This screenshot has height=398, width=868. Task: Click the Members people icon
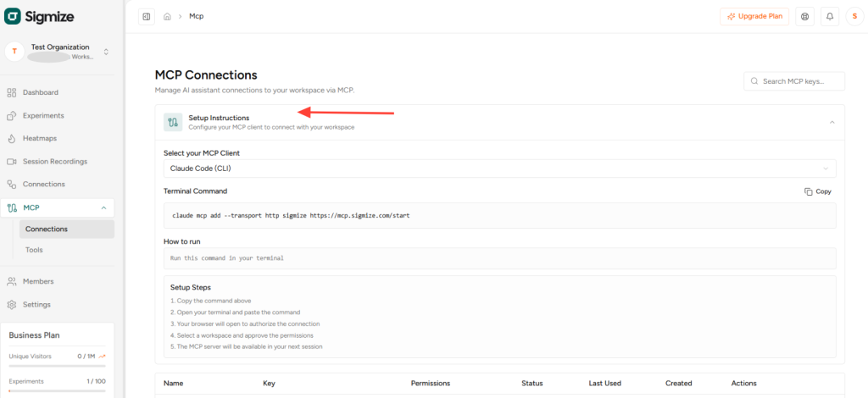pyautogui.click(x=12, y=281)
